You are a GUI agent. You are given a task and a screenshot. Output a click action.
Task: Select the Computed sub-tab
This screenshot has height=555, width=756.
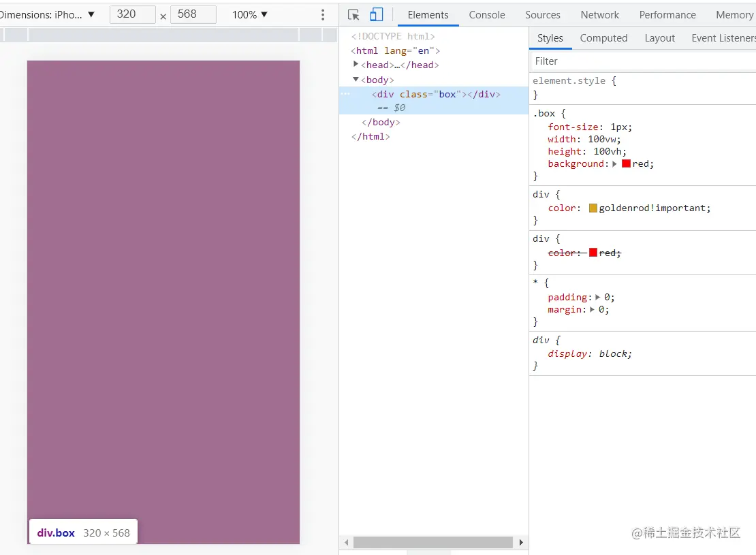(x=603, y=38)
